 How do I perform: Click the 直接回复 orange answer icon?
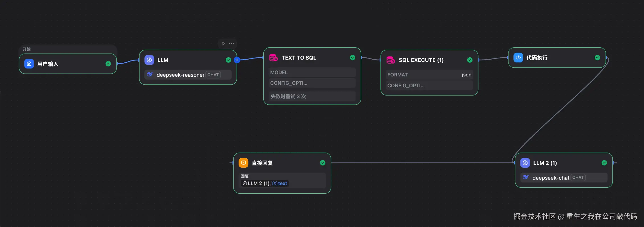[x=243, y=163]
